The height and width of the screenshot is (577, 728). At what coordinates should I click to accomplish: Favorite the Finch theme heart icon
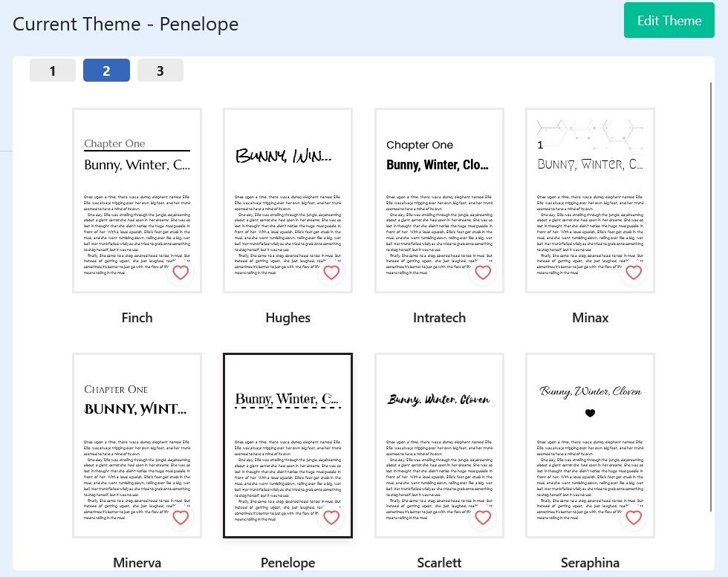(x=181, y=273)
